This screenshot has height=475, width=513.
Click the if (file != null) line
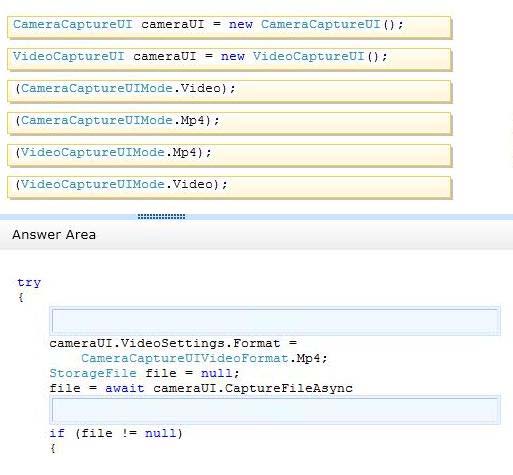click(116, 433)
